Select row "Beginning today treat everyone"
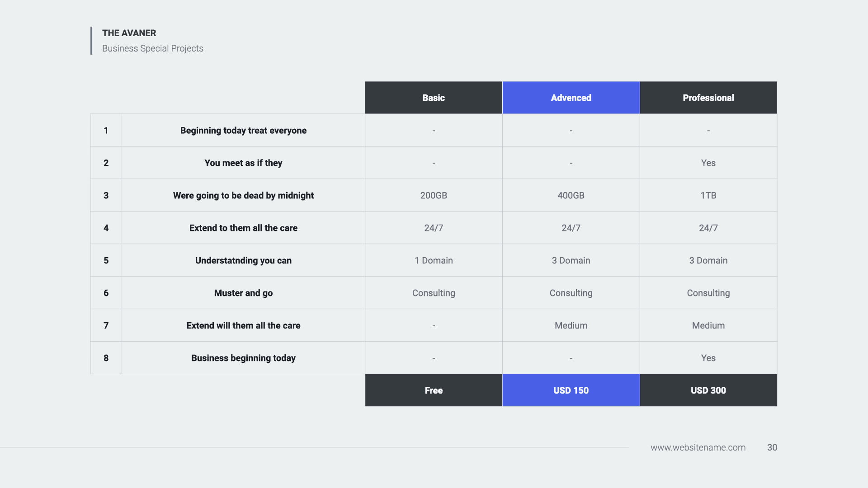The image size is (868, 488). point(243,131)
